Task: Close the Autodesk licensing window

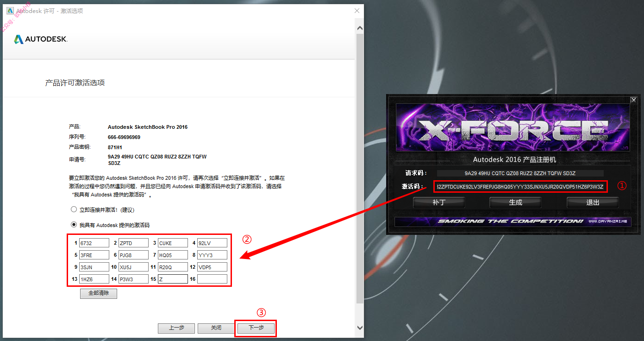Action: pyautogui.click(x=357, y=11)
